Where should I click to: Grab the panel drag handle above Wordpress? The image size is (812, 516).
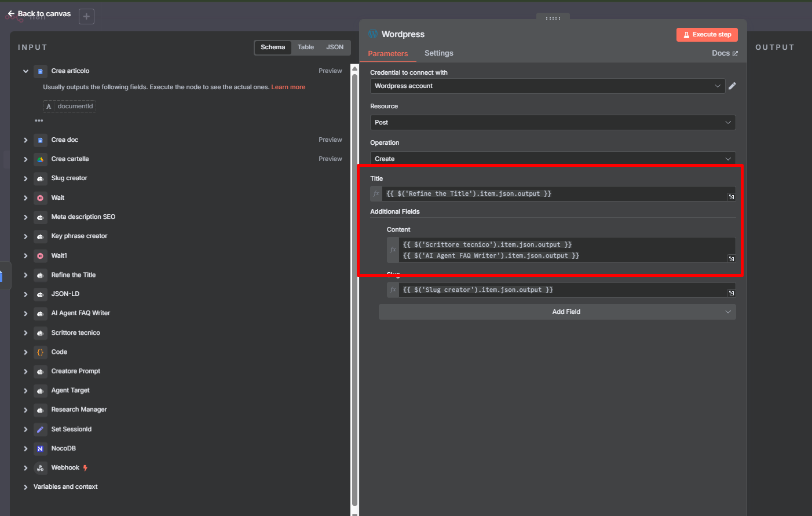[x=553, y=18]
